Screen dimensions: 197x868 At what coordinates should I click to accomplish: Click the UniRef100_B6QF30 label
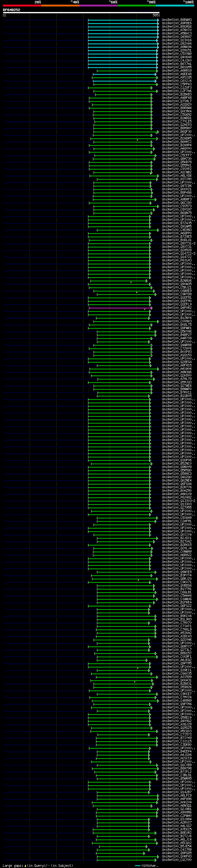[177, 132]
